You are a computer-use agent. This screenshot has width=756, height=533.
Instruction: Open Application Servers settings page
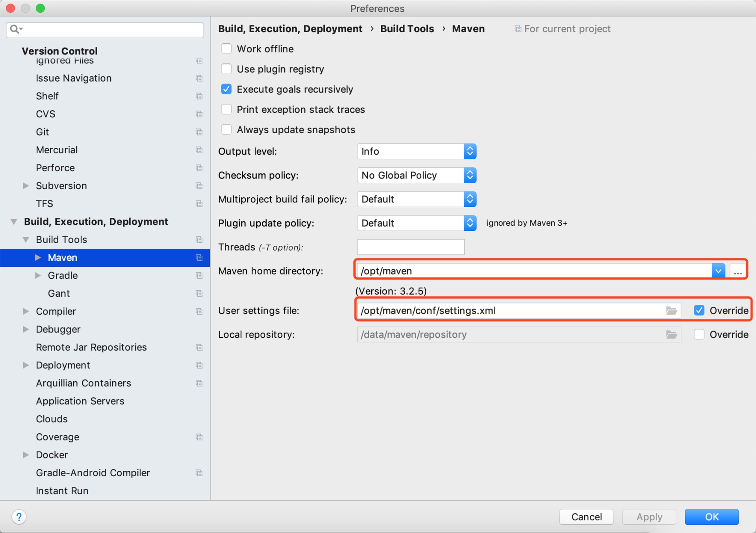(x=80, y=401)
